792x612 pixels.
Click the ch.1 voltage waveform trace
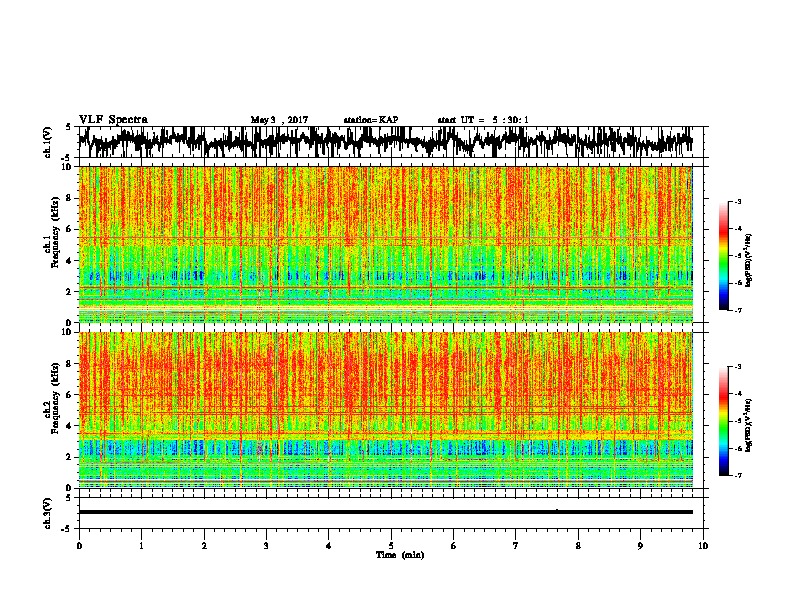click(x=385, y=141)
